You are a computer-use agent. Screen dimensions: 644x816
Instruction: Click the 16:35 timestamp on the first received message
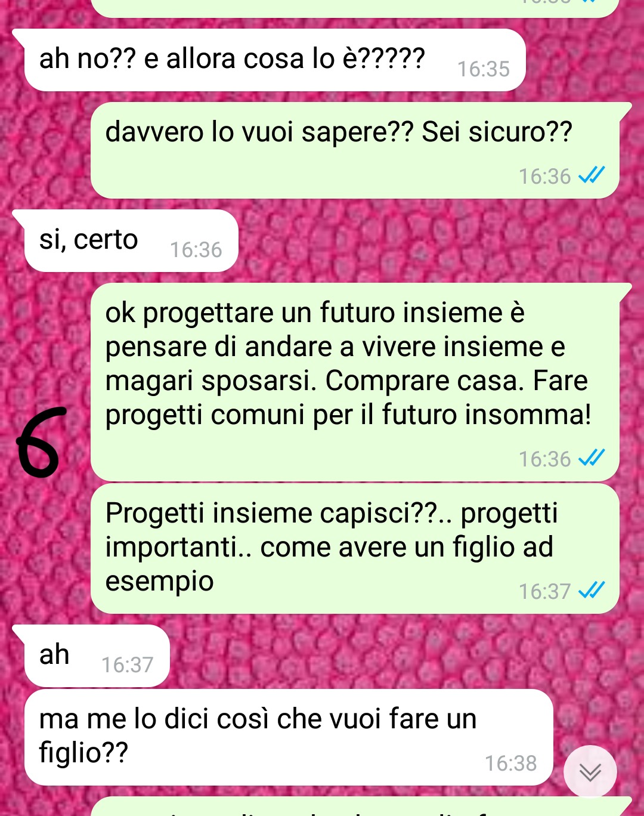click(484, 69)
